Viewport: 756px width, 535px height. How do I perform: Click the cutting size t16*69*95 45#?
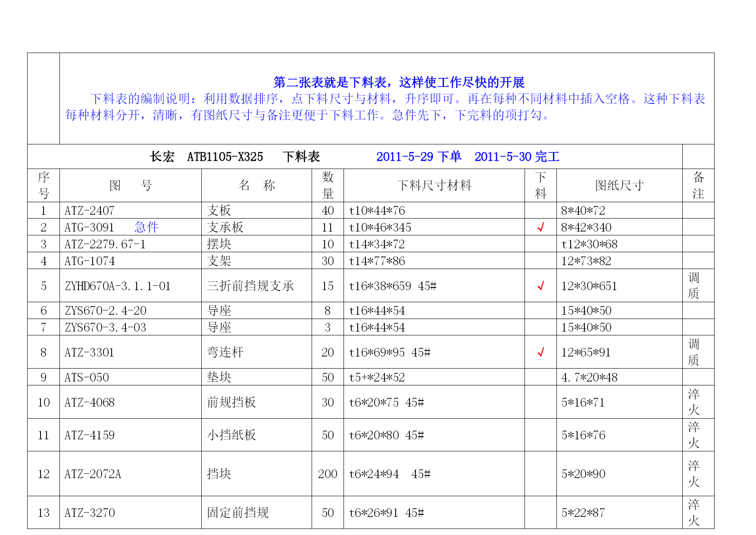pos(390,353)
